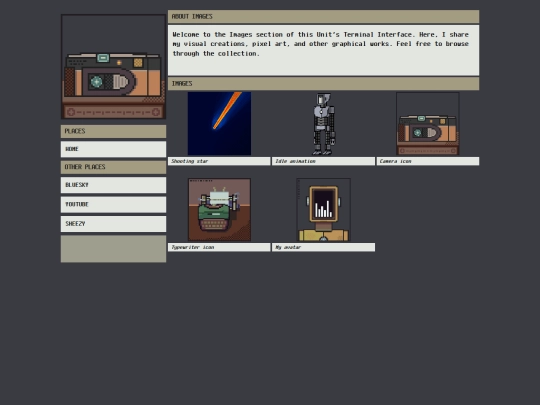
Task: Select the 'Typewriter icon' caption
Action: [219, 247]
